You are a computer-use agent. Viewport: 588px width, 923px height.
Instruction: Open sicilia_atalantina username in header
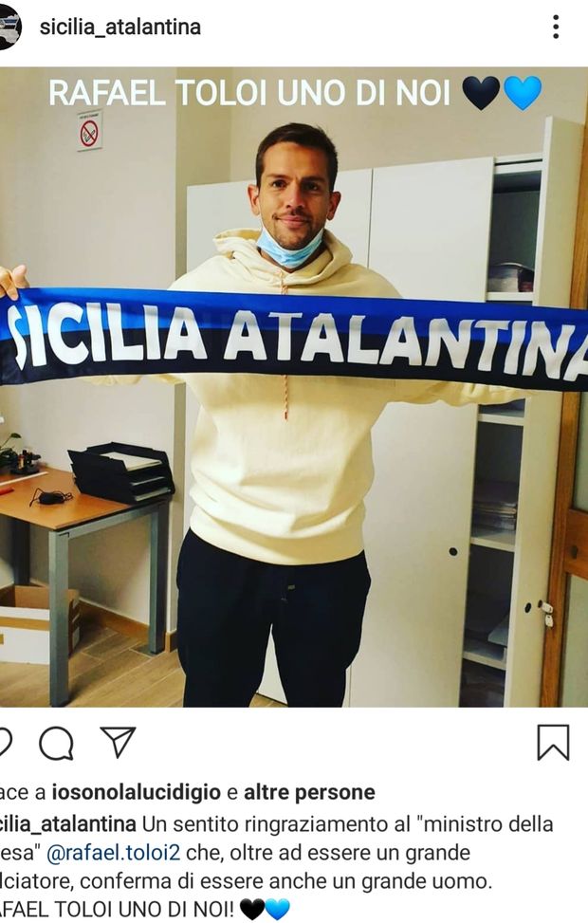120,28
